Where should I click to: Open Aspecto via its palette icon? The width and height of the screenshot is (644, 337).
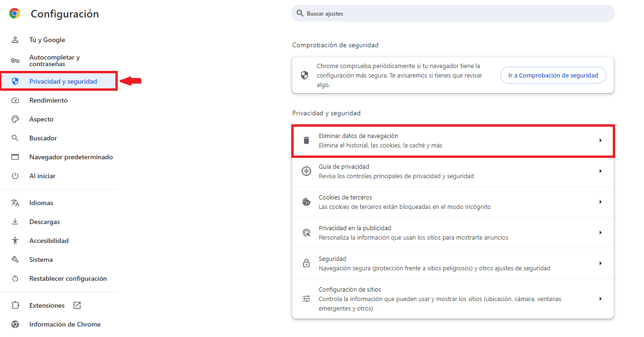tap(16, 119)
